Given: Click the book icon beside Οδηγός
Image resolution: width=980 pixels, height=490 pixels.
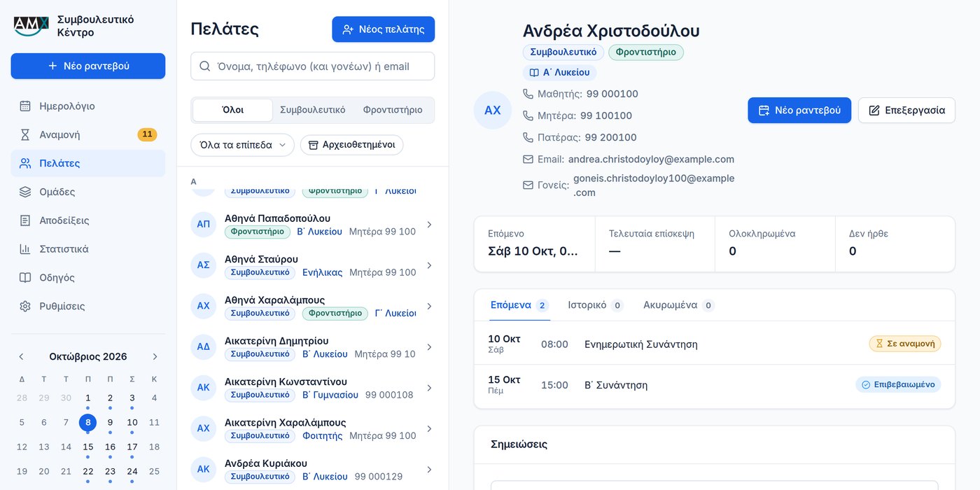Looking at the screenshot, I should pyautogui.click(x=25, y=278).
